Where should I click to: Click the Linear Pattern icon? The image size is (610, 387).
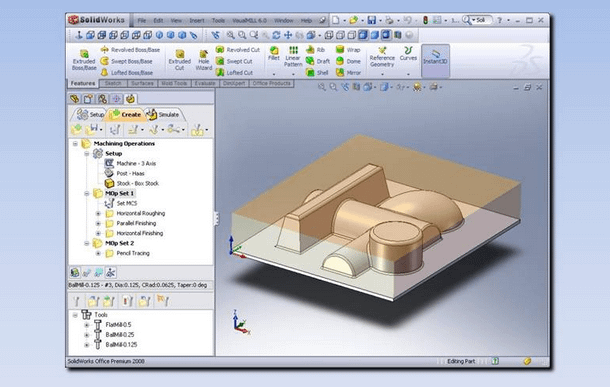pyautogui.click(x=293, y=50)
